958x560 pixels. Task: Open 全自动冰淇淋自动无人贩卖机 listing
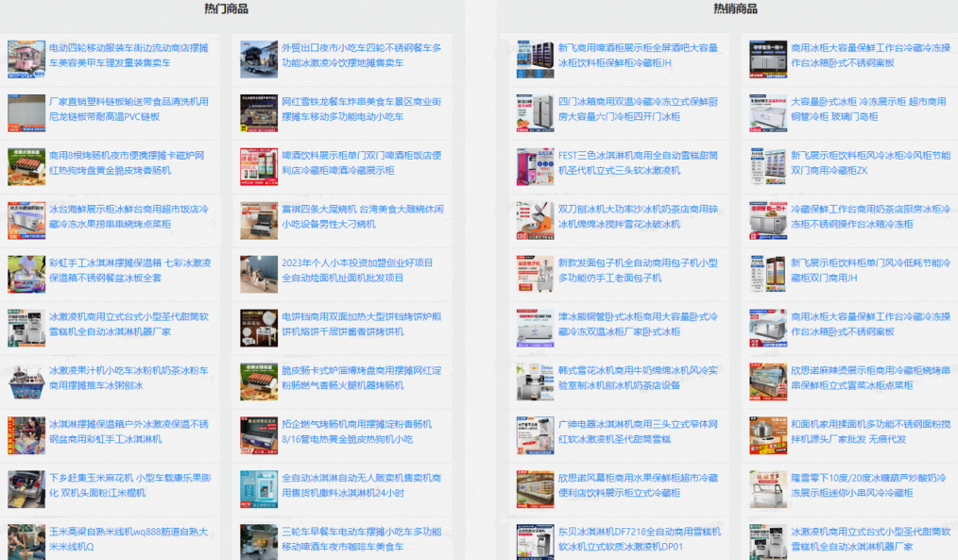pyautogui.click(x=361, y=485)
